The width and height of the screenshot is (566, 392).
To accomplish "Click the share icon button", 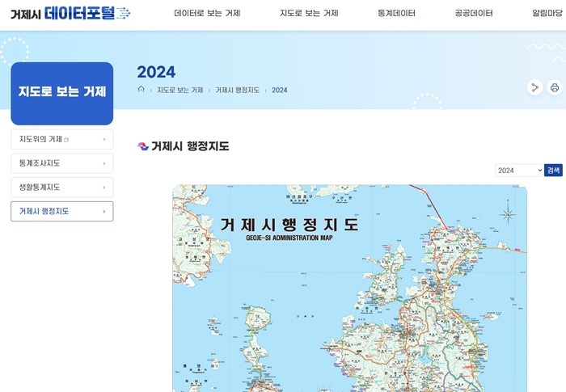I will [x=534, y=87].
